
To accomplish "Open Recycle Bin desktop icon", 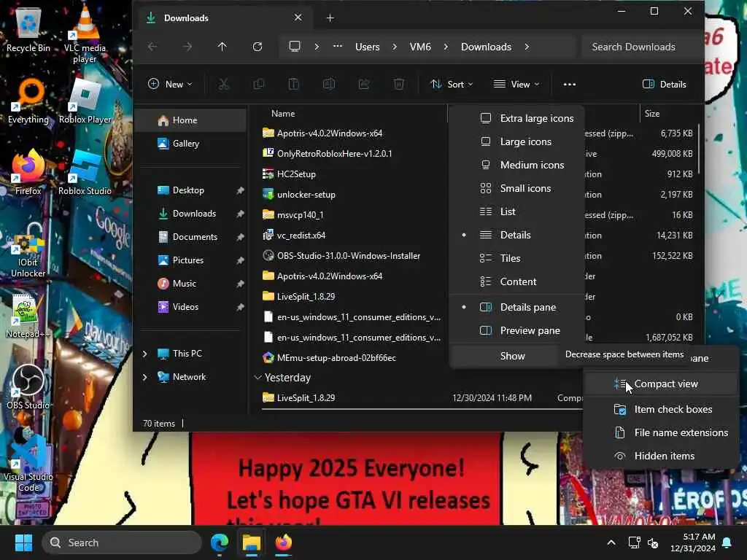I will [x=28, y=28].
